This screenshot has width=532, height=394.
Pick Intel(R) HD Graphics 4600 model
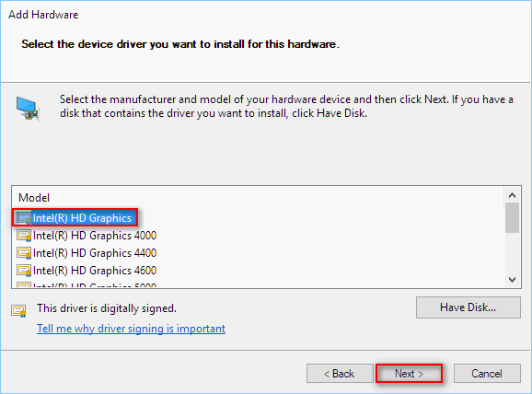87,271
